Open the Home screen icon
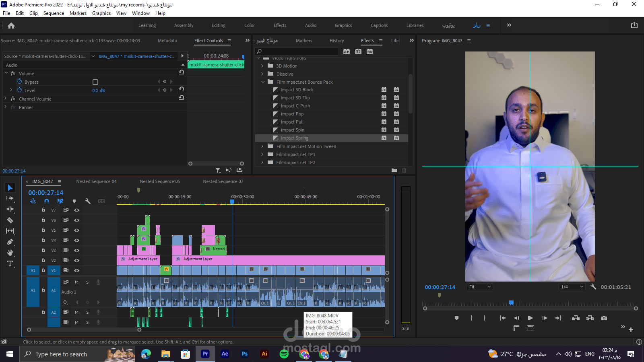644x362 pixels. [11, 25]
